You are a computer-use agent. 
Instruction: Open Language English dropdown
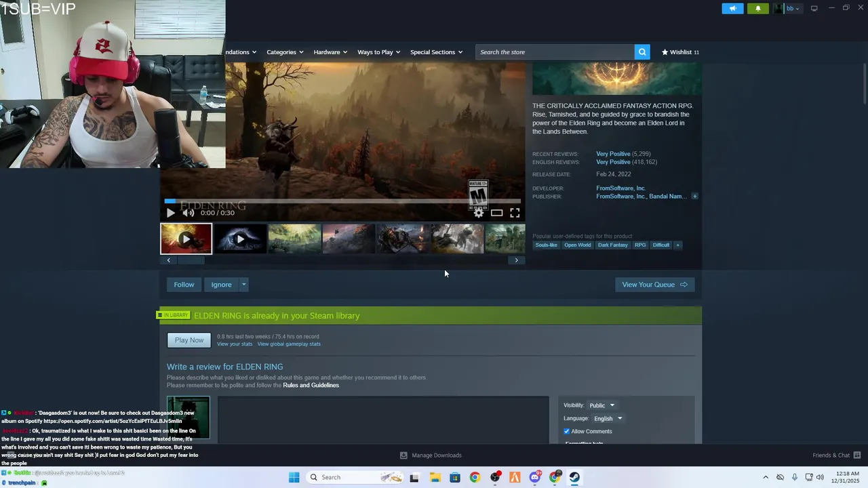(x=608, y=418)
